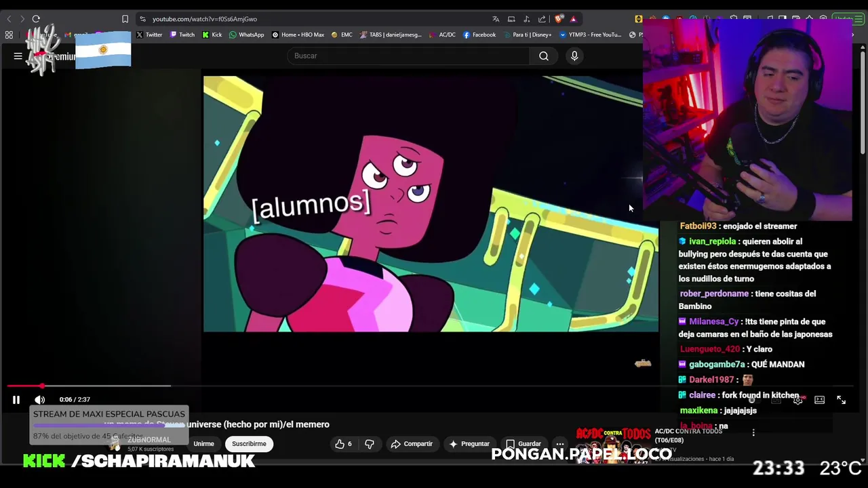Open the Brave Shields lion icon
The width and height of the screenshot is (868, 488).
point(559,19)
